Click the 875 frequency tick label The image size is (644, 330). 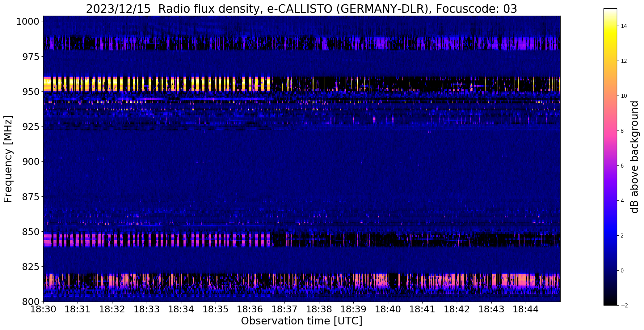[x=31, y=197]
